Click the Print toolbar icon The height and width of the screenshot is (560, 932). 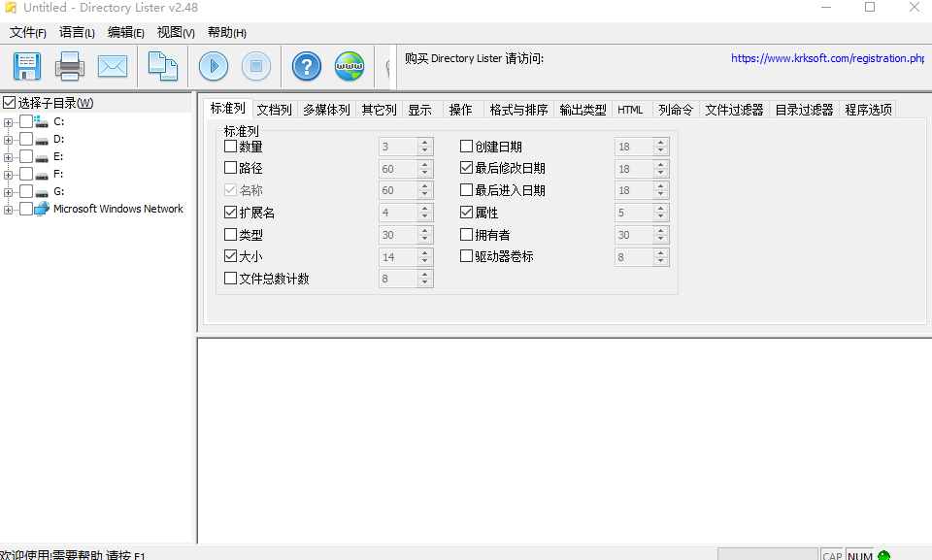point(70,66)
